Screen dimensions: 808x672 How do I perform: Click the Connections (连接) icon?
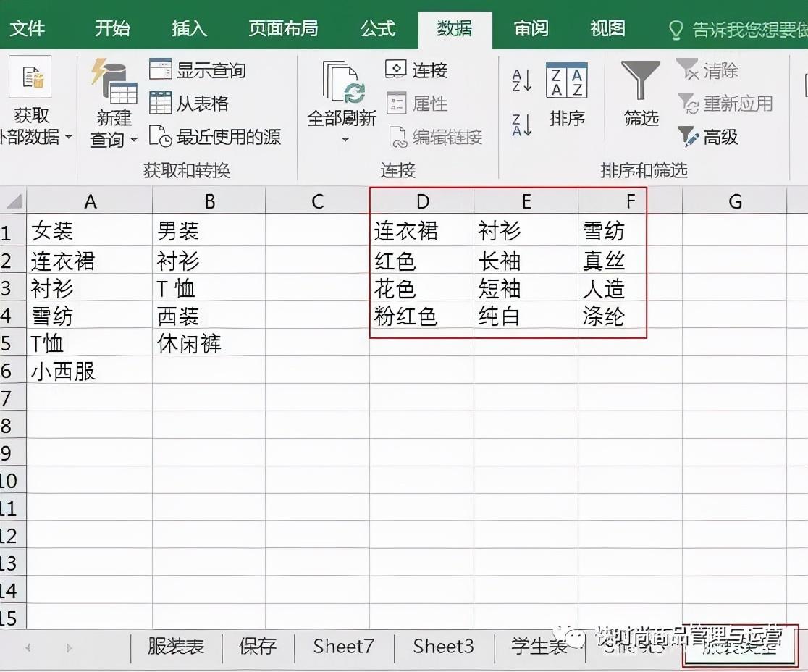tap(396, 69)
